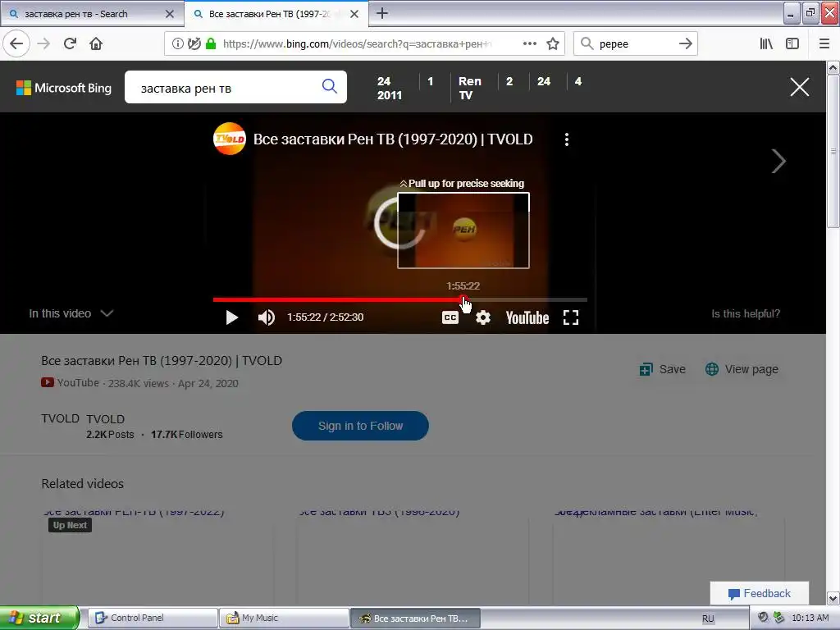Click TVOLD channel name link
Viewport: 840px width, 630px height.
[x=106, y=419]
